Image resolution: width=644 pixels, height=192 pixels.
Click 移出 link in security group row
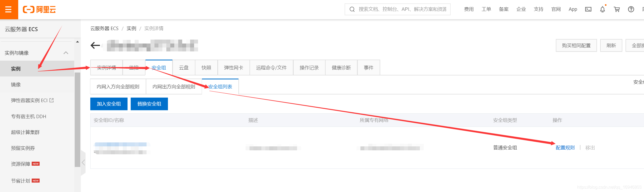590,148
